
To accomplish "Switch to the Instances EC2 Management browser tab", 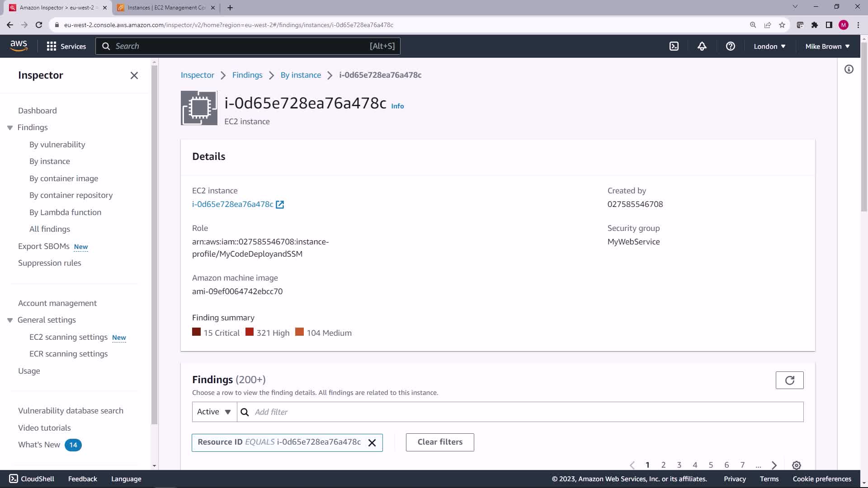I will 165,8.
